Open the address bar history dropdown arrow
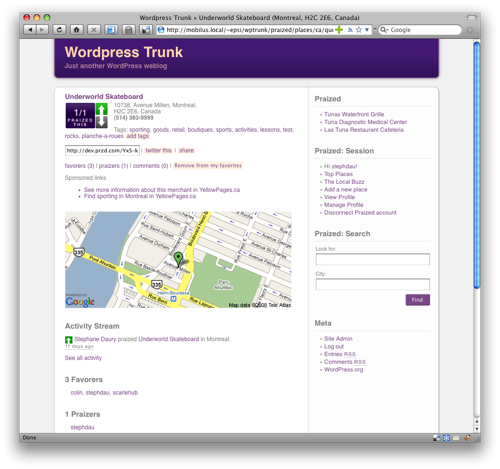 [367, 30]
